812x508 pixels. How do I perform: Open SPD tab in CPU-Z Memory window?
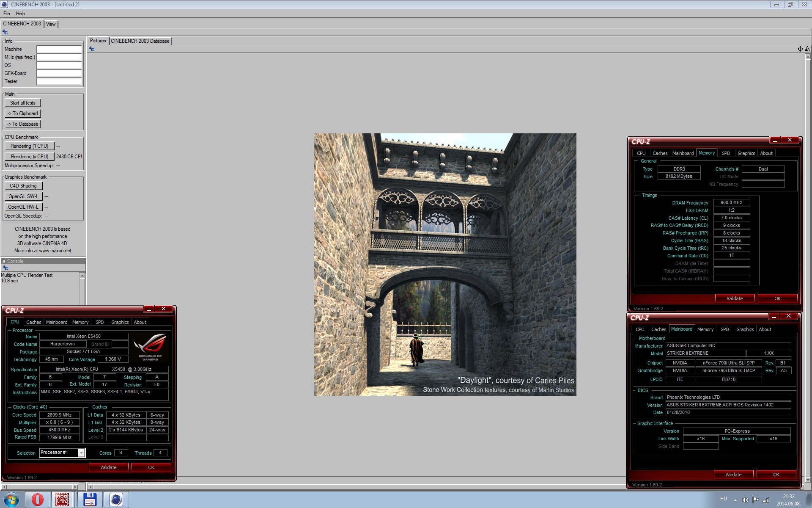(x=726, y=153)
